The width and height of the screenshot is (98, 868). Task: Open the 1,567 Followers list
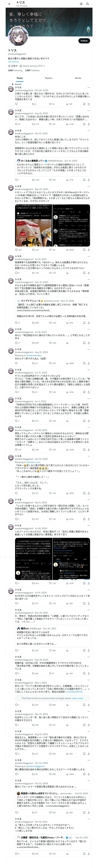32,70
